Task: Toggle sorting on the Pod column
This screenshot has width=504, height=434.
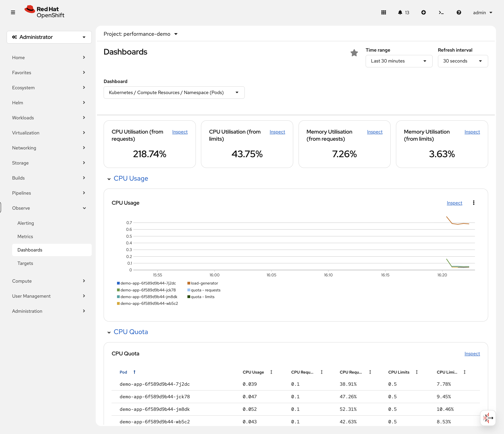Action: [x=135, y=372]
